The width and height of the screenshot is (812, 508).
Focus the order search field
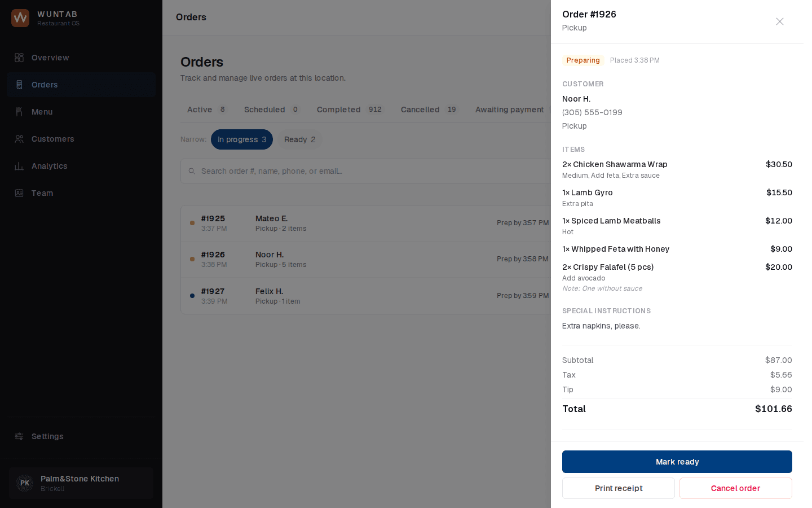[365, 171]
